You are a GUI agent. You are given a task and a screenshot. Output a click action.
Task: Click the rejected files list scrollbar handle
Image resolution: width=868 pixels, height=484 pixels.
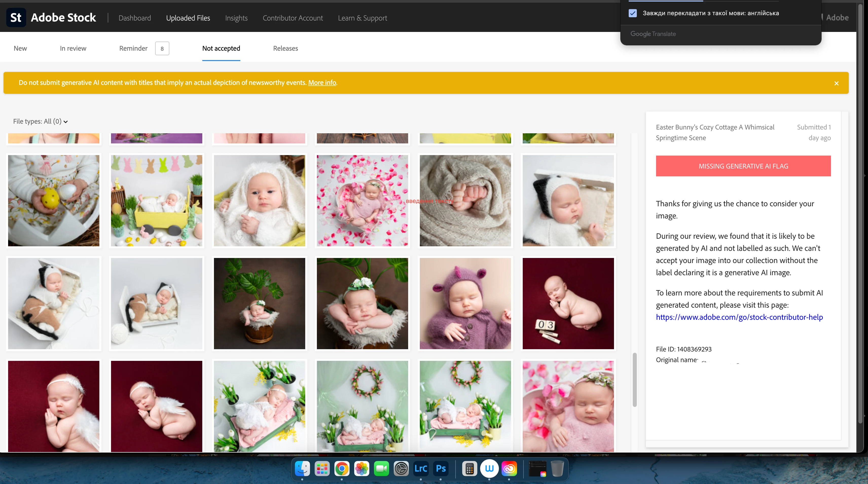click(x=635, y=379)
